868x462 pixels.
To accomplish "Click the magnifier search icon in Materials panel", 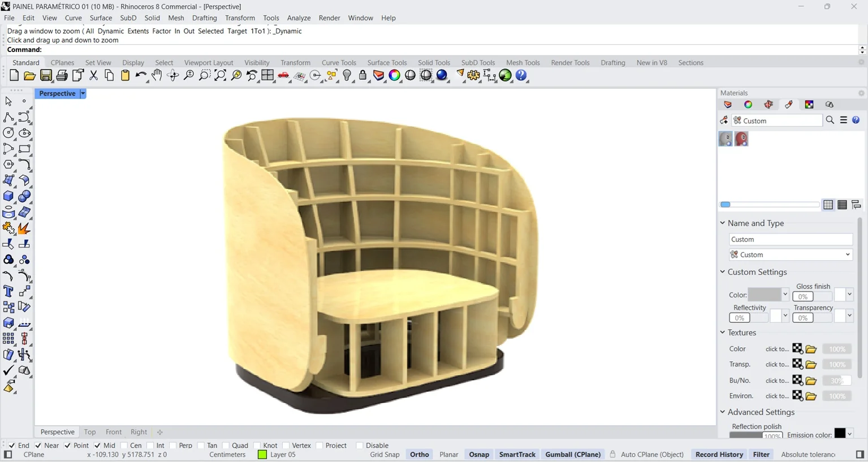I will click(x=830, y=120).
